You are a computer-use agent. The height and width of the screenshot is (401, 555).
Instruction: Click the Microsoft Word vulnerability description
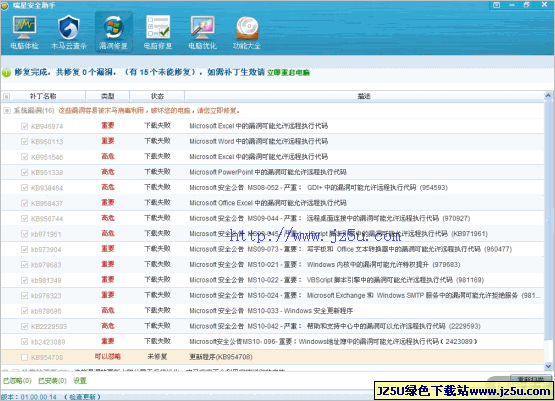tap(259, 141)
